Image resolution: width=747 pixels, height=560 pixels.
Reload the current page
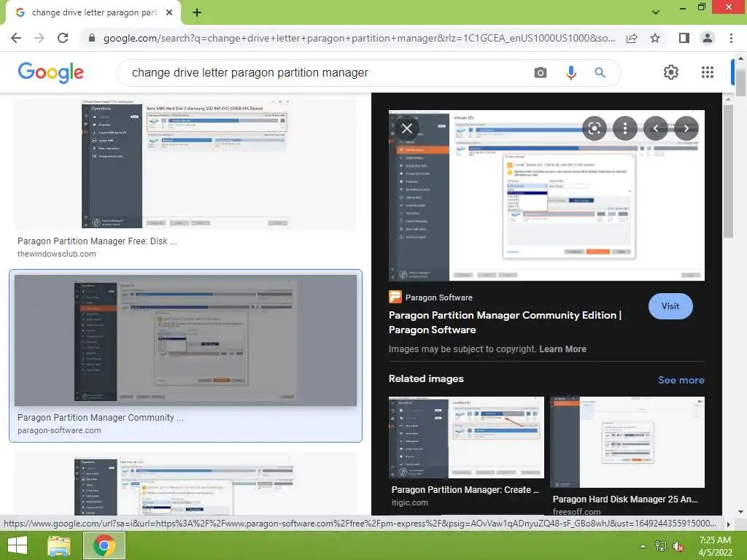[x=63, y=38]
